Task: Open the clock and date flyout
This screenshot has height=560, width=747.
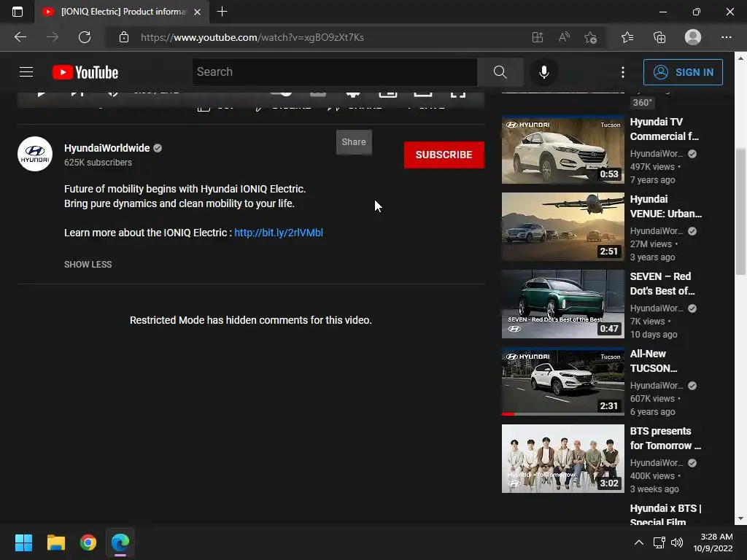Action: (713, 542)
